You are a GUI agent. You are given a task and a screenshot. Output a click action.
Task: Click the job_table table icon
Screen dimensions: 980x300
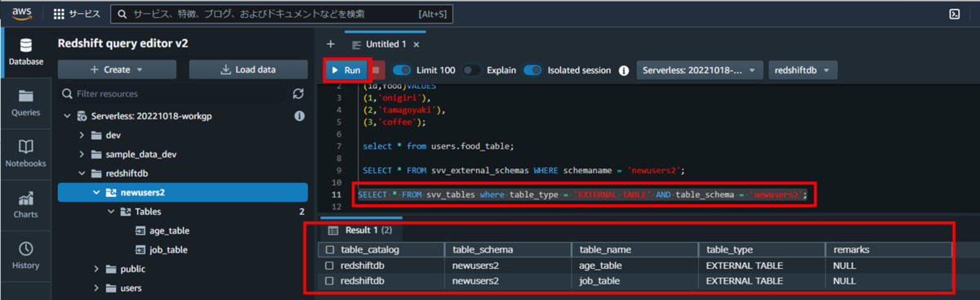point(140,249)
